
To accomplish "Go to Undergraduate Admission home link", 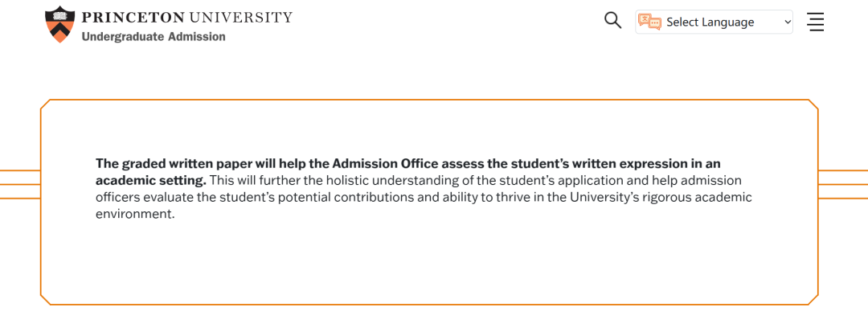I will click(x=154, y=37).
